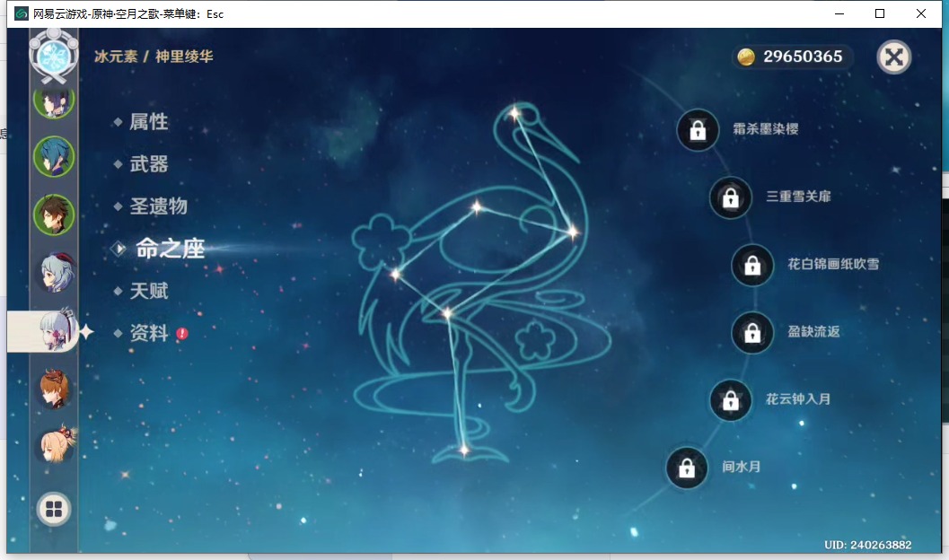The image size is (949, 560).
Task: Open the locked 霜杀墨染樱 constellation
Action: (x=697, y=130)
